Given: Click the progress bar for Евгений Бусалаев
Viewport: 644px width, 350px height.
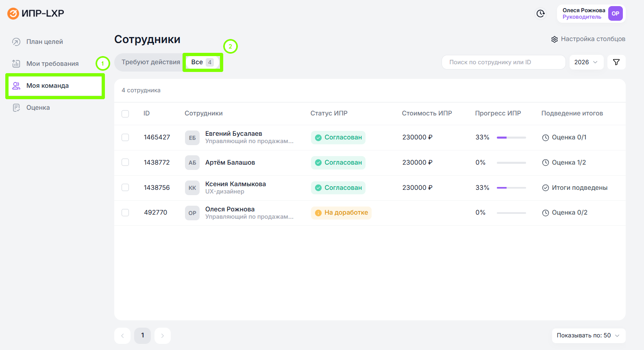Looking at the screenshot, I should [x=511, y=138].
